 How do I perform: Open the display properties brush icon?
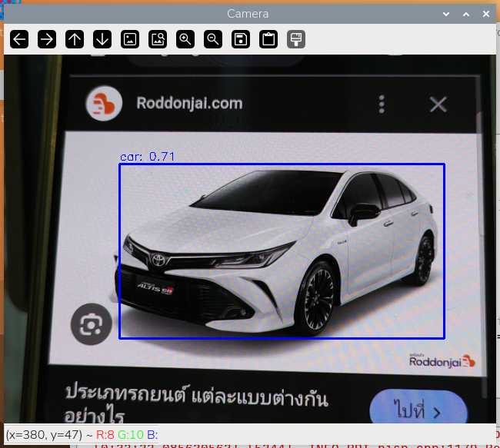296,39
